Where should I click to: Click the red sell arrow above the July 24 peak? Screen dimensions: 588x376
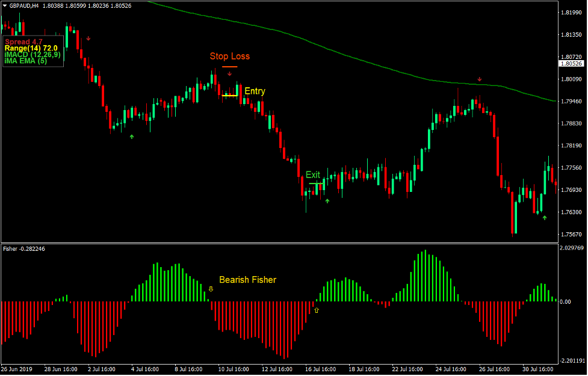tap(480, 78)
